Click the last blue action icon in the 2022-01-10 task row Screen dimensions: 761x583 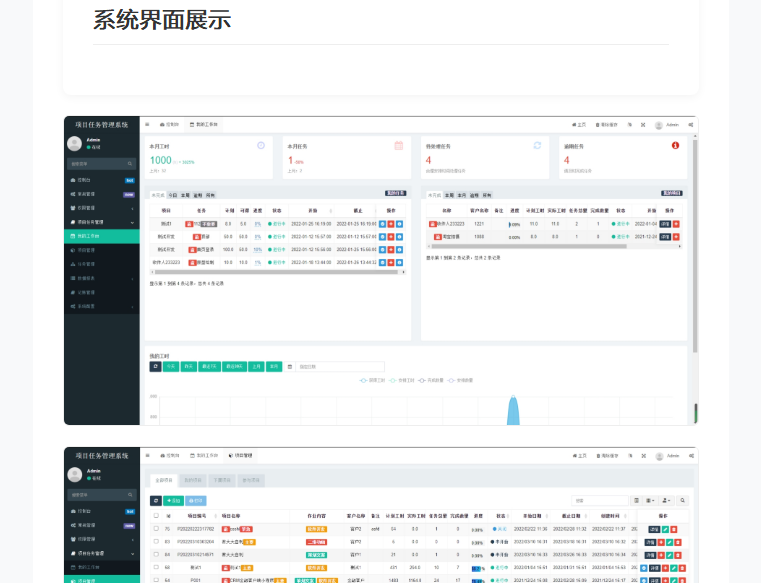pos(399,263)
